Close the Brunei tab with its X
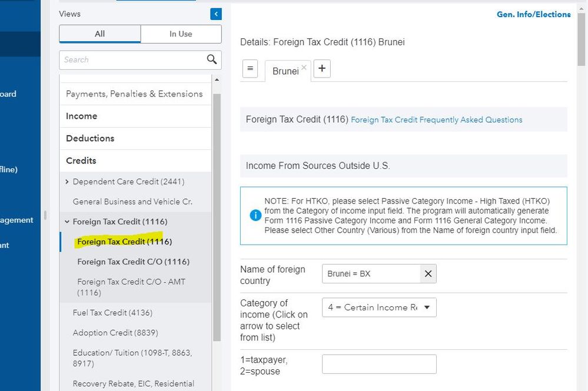The image size is (588, 391). [x=304, y=68]
